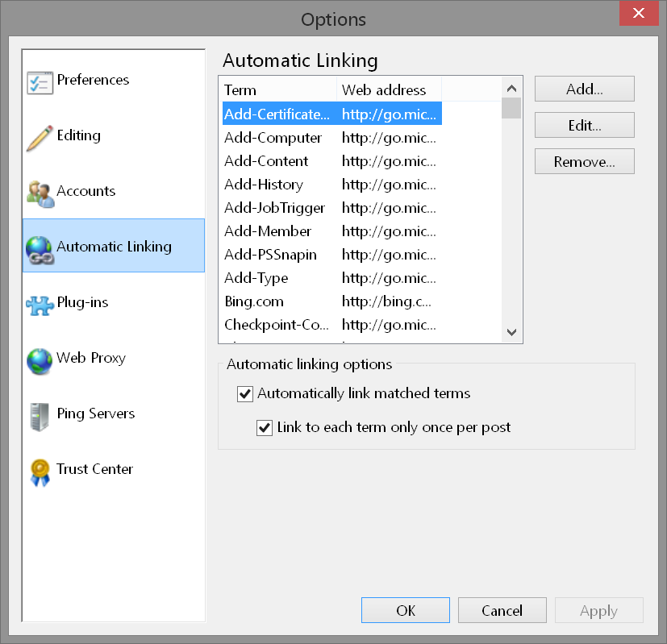This screenshot has width=667, height=644.
Task: Click the Web Proxy globe icon
Action: point(40,359)
